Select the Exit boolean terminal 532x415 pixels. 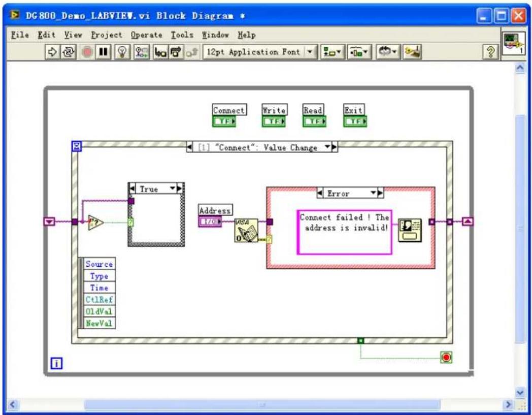[355, 121]
